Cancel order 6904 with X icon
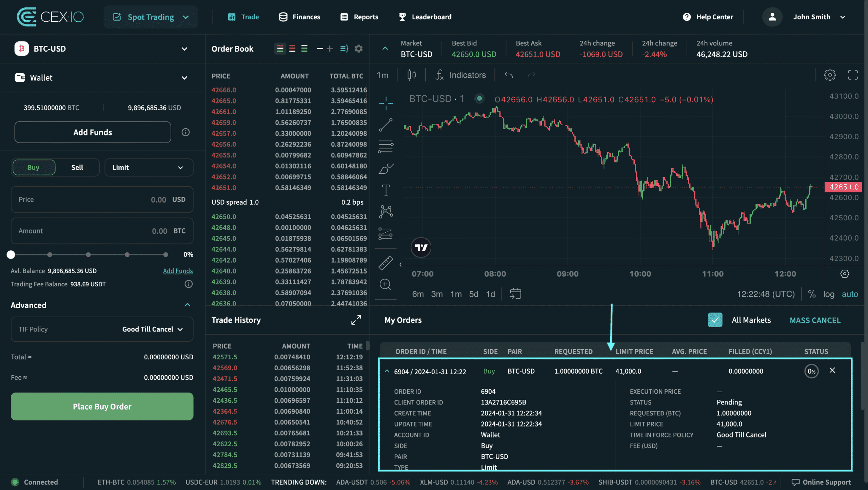The width and height of the screenshot is (868, 490). (x=832, y=371)
